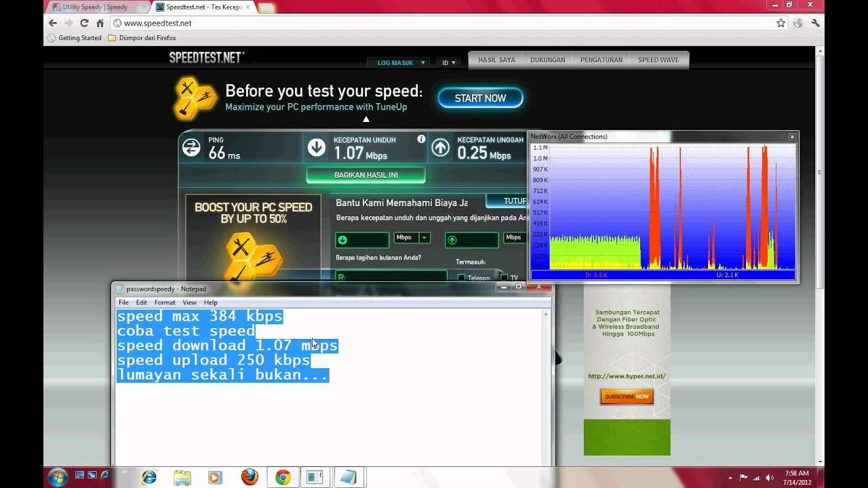
Task: Launch Internet Explorer from the taskbar
Action: click(149, 477)
